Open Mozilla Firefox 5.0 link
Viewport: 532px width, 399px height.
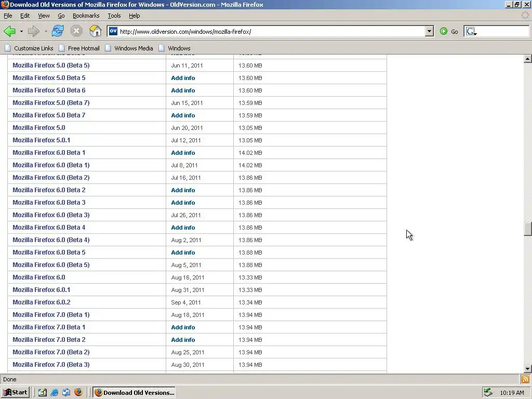[38, 128]
